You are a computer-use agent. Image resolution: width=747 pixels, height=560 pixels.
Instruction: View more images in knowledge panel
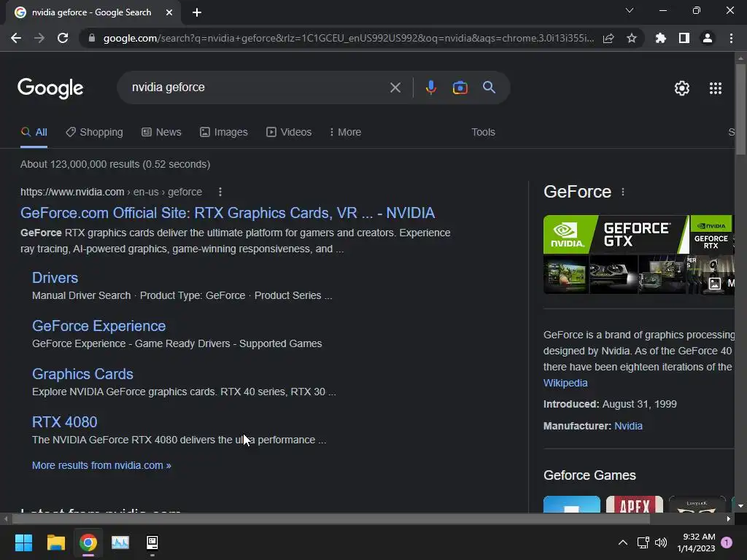point(720,284)
